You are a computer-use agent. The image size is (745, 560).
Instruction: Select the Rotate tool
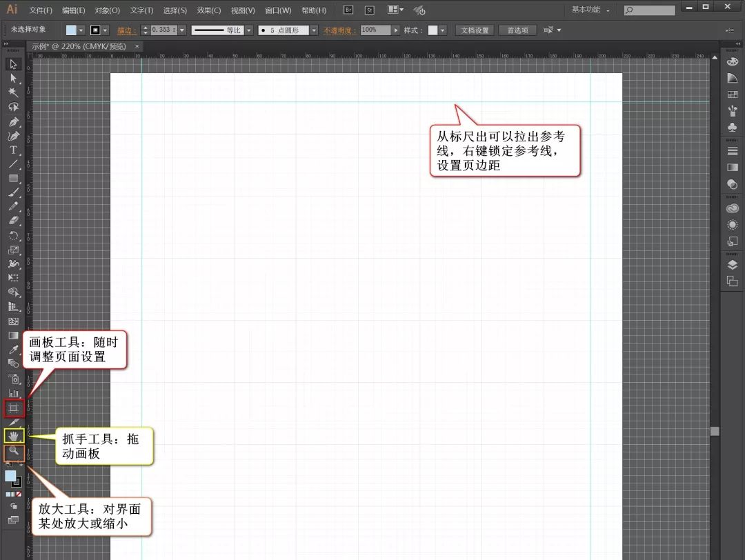(13, 236)
